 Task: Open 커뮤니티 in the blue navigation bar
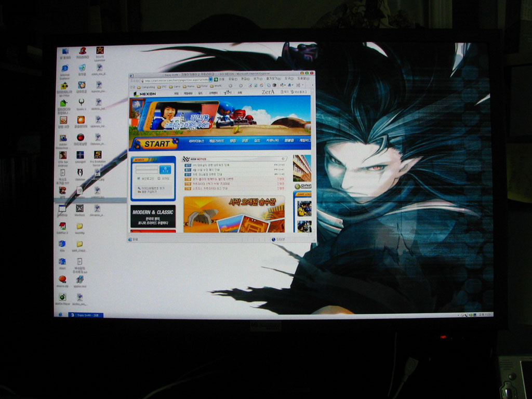pyautogui.click(x=272, y=140)
